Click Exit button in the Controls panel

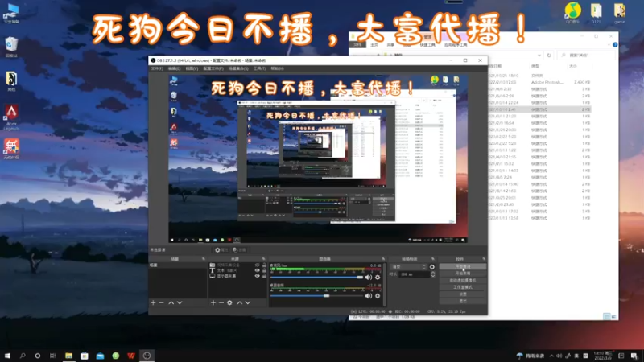(462, 301)
